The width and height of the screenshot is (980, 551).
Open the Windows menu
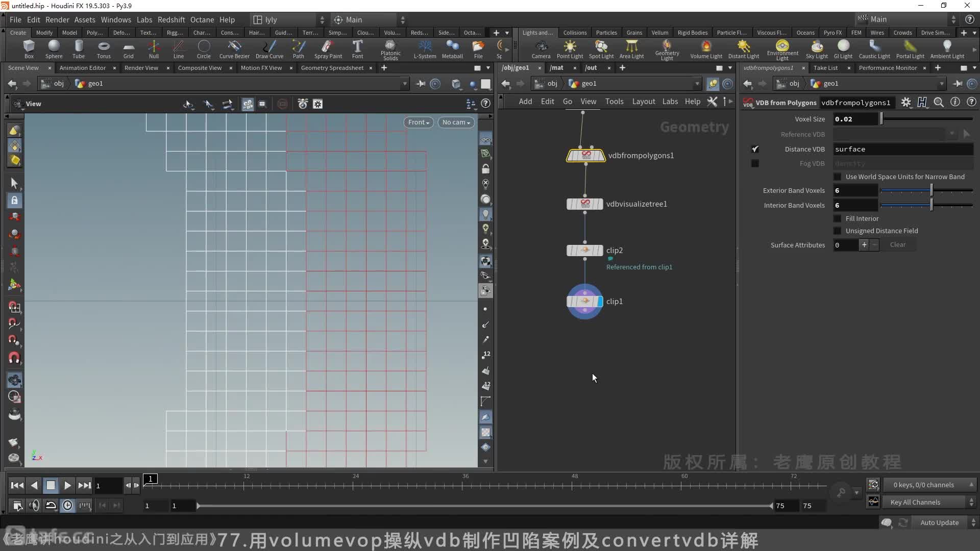coord(116,19)
